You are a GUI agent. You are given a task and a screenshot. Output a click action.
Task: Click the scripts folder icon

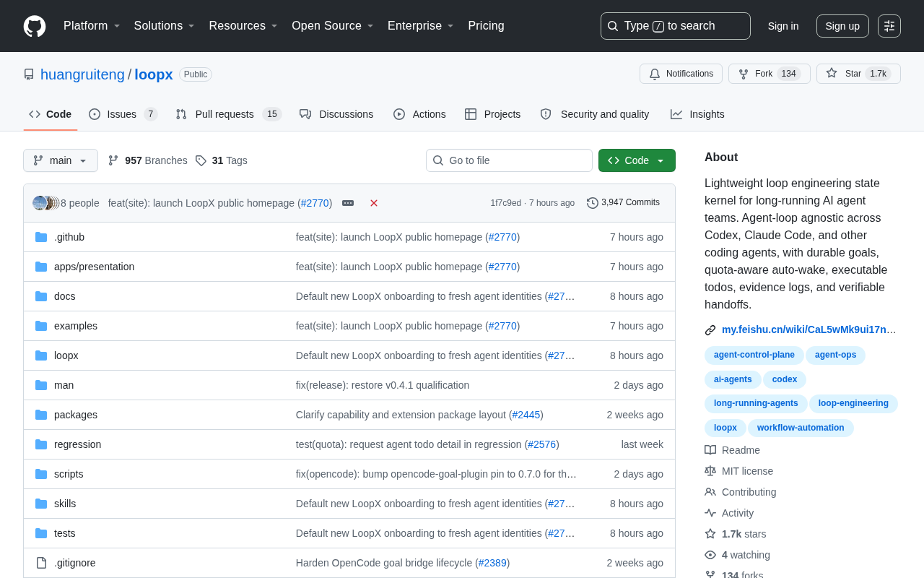tap(41, 474)
